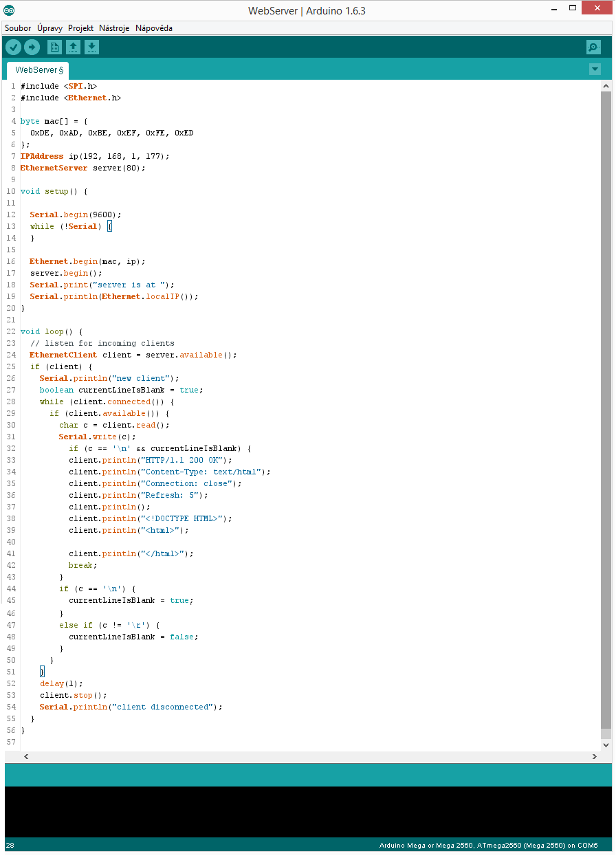This screenshot has height=858, width=616.
Task: Click the 'Serial.begin(9600);' line
Action: coord(76,214)
